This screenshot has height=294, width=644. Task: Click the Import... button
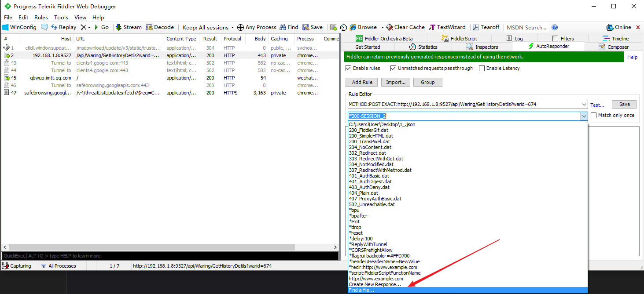coord(395,82)
